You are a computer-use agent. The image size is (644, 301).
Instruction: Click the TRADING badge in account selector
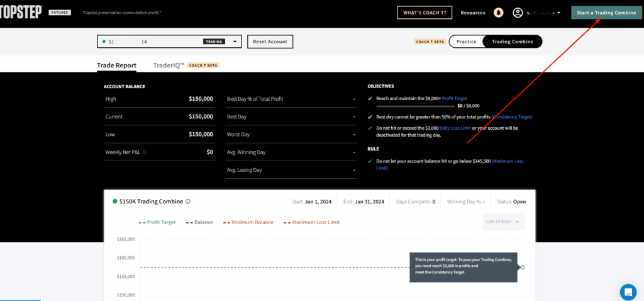click(x=214, y=42)
